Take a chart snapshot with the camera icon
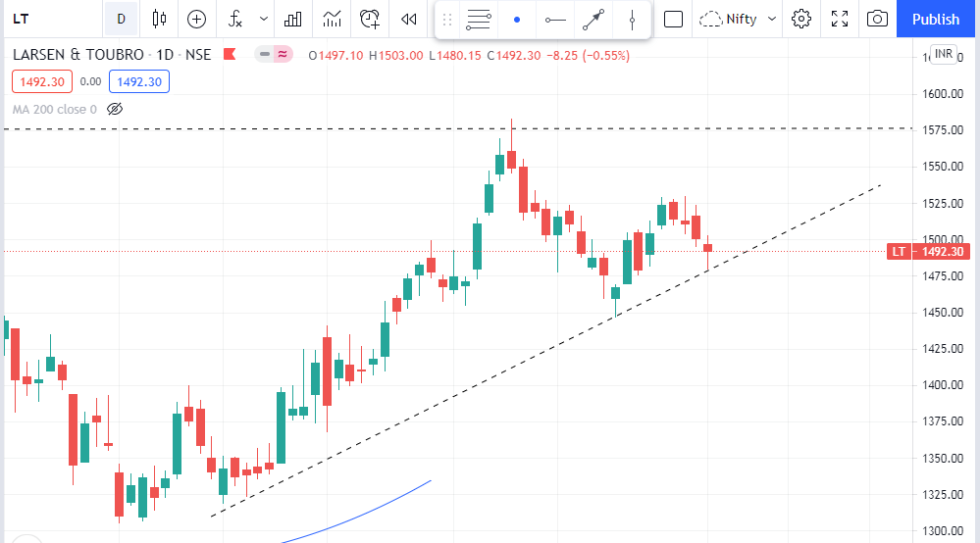Image resolution: width=980 pixels, height=543 pixels. [x=877, y=20]
